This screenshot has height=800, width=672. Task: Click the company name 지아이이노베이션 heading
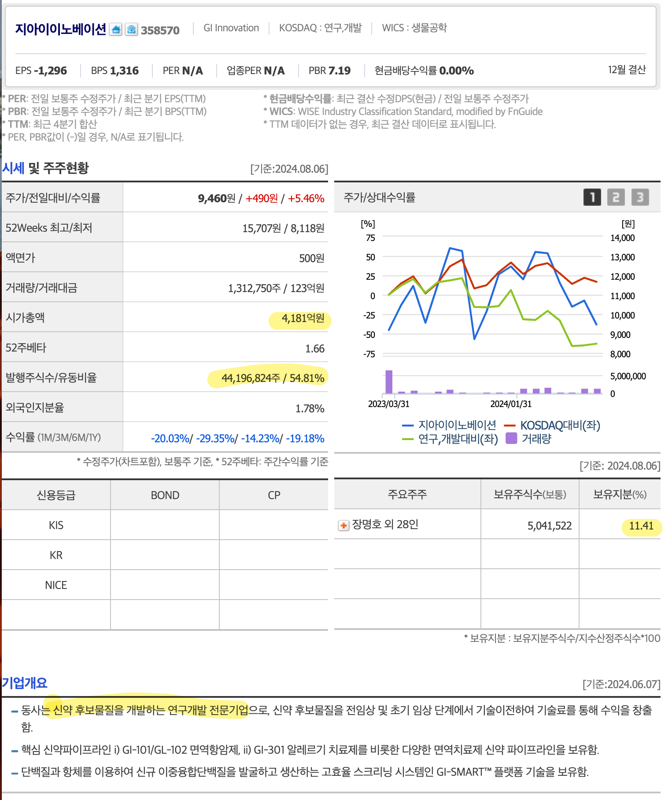61,29
